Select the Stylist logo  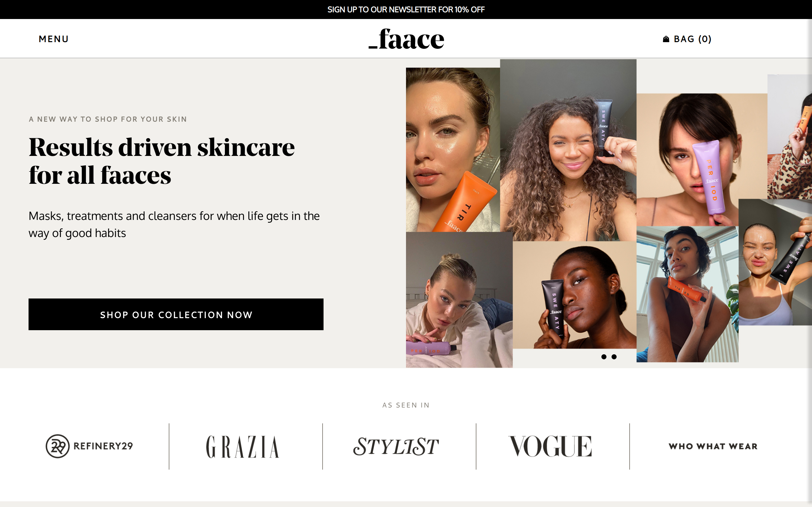click(x=396, y=446)
